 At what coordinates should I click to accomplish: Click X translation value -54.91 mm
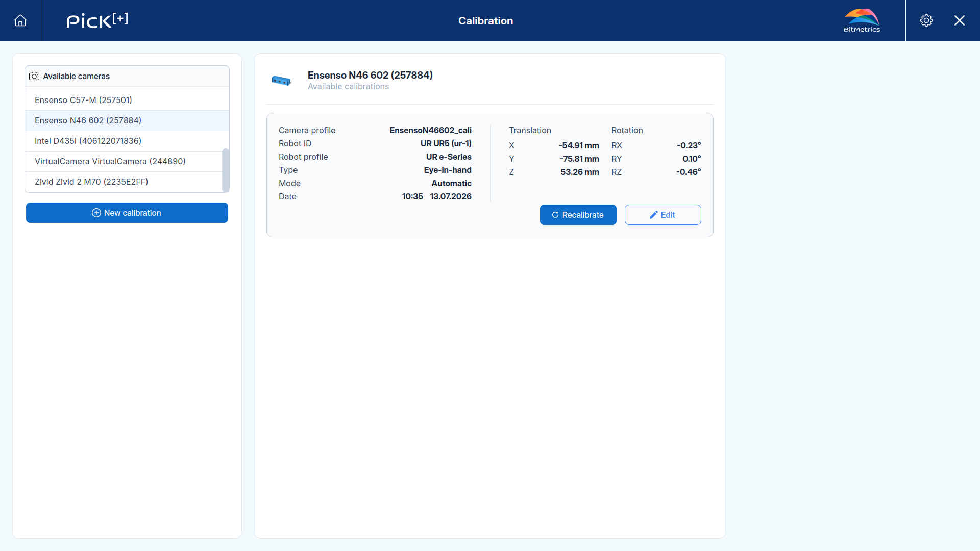click(x=579, y=145)
